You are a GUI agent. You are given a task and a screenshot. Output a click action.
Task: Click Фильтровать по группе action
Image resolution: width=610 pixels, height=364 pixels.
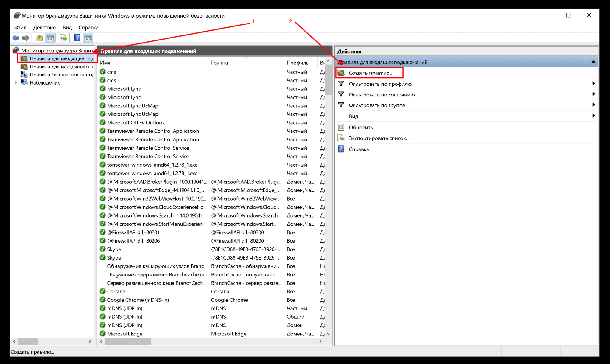tap(377, 105)
